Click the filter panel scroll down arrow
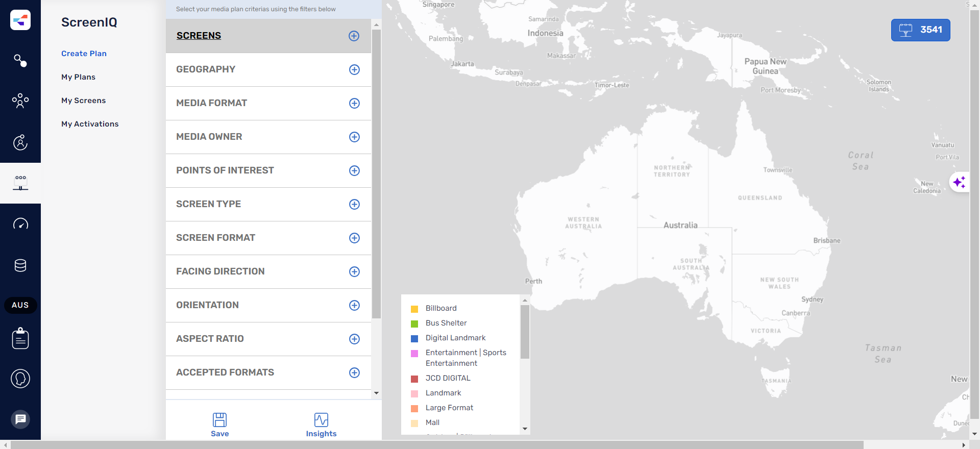 pyautogui.click(x=377, y=393)
